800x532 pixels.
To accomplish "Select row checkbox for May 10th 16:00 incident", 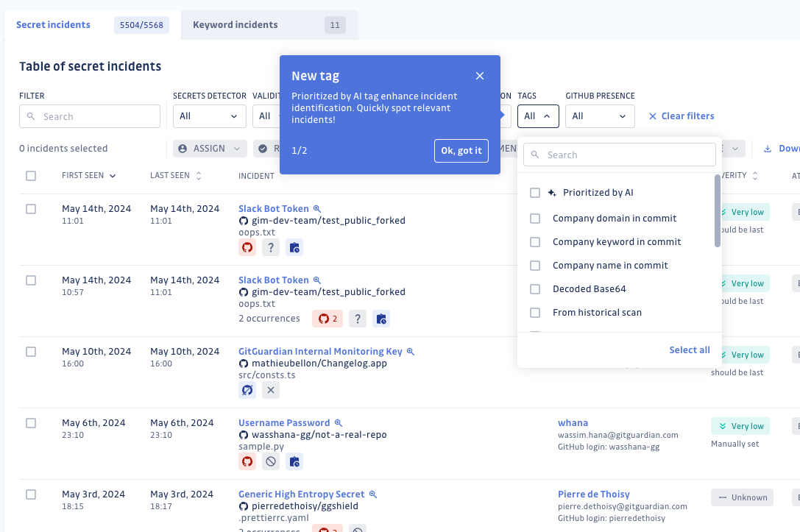I will (x=31, y=352).
